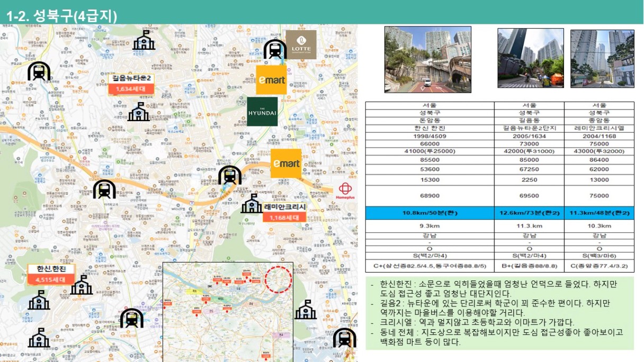Select the 43000(투32000) cell

599,151
